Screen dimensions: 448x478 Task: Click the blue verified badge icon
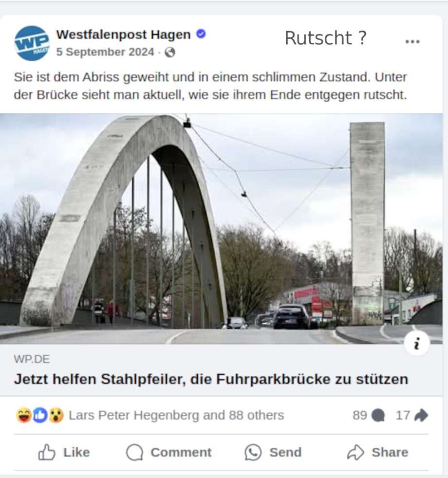(x=201, y=34)
